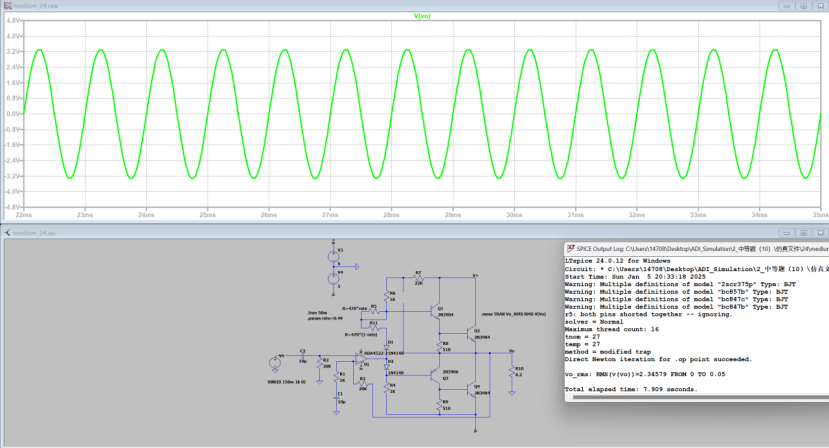Click the -3.2V label on vertical axis
The width and height of the screenshot is (829, 448).
click(12, 176)
